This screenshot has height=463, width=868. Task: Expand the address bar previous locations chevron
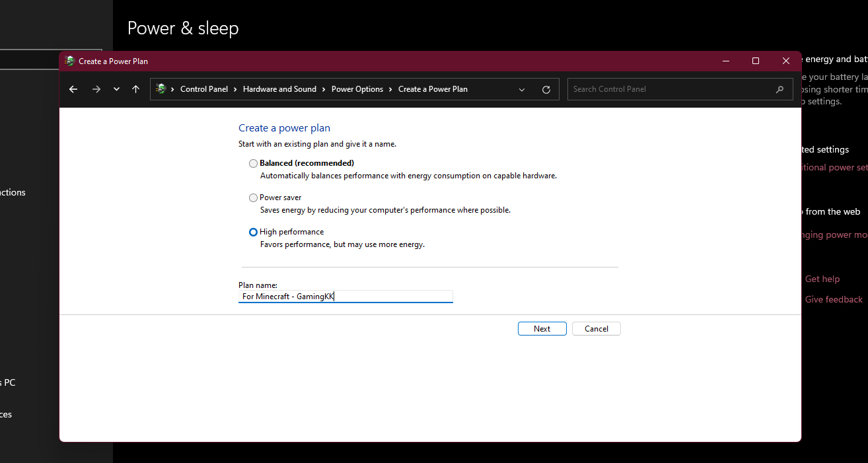click(x=522, y=89)
